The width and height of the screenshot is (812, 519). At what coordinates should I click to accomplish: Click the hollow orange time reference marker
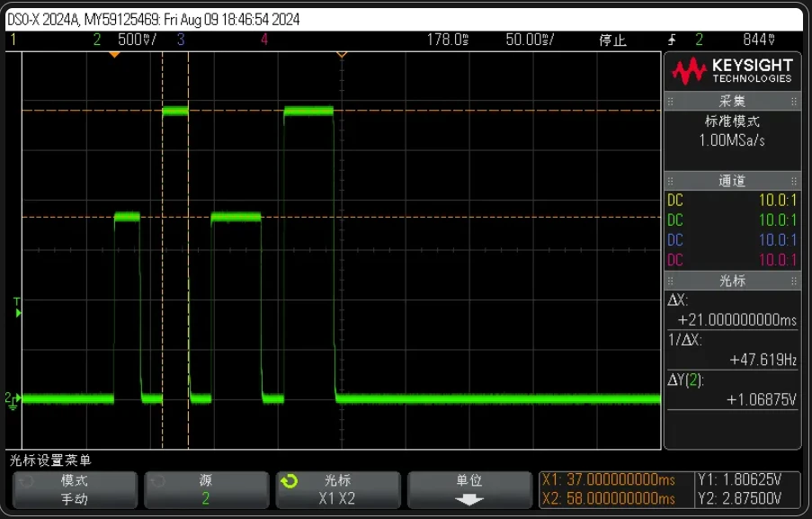[x=342, y=55]
